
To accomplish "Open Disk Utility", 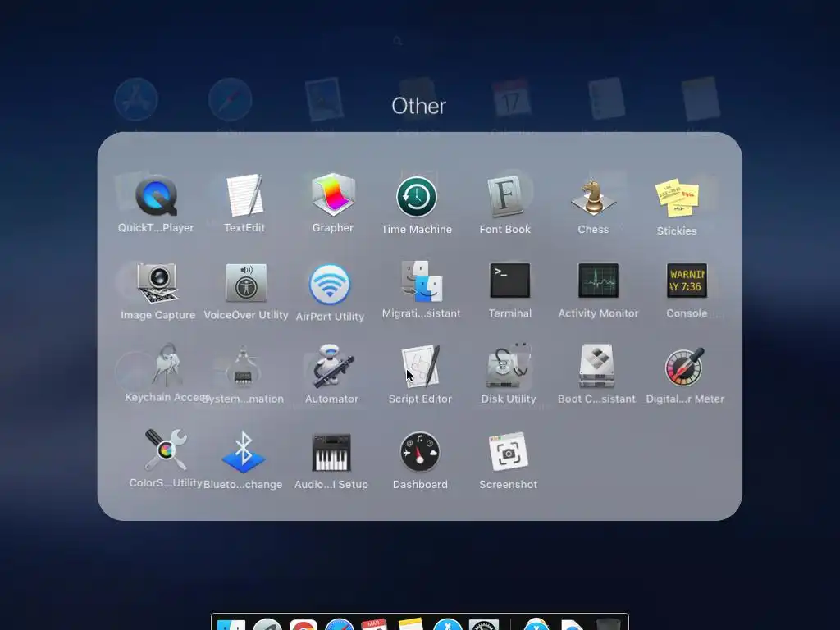I will pos(509,366).
